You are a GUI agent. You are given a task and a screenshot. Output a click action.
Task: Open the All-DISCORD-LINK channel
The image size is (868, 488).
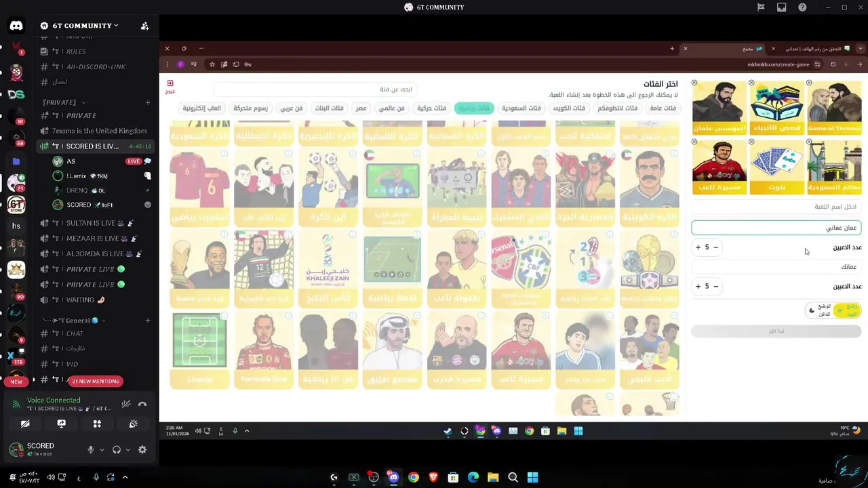[x=95, y=66]
